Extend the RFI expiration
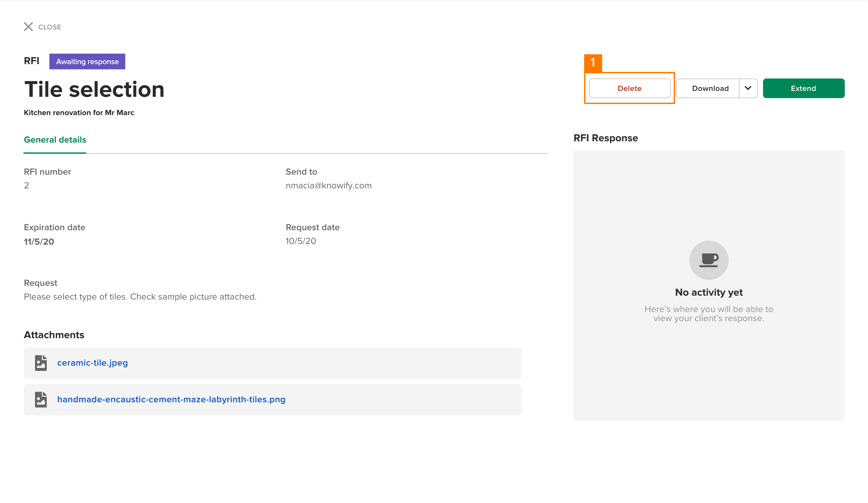Image resolution: width=868 pixels, height=503 pixels. point(803,89)
